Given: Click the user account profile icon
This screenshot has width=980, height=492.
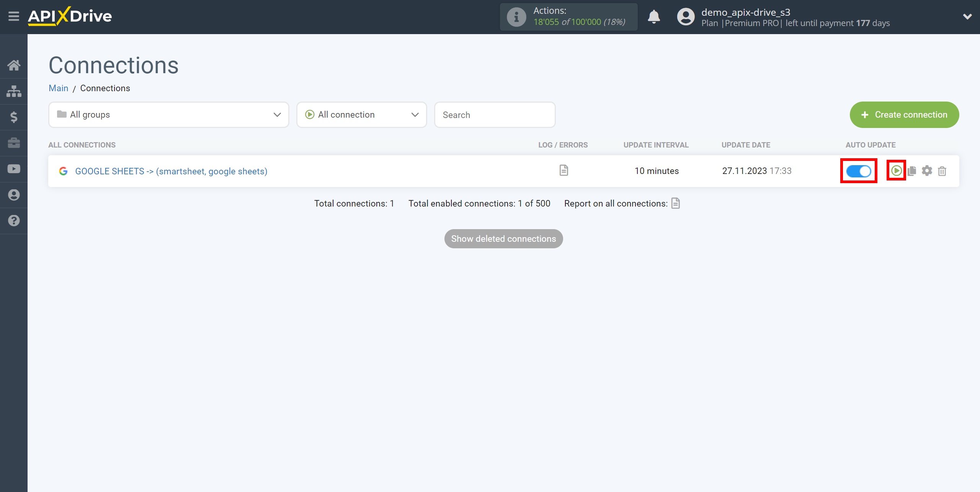Looking at the screenshot, I should [x=685, y=17].
